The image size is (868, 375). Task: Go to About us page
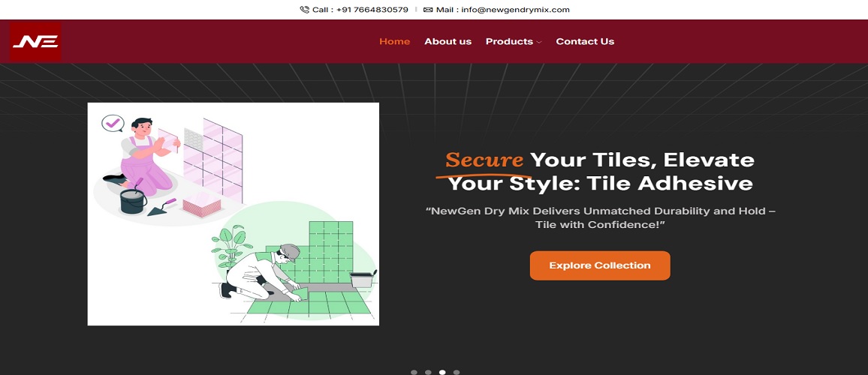pos(448,41)
